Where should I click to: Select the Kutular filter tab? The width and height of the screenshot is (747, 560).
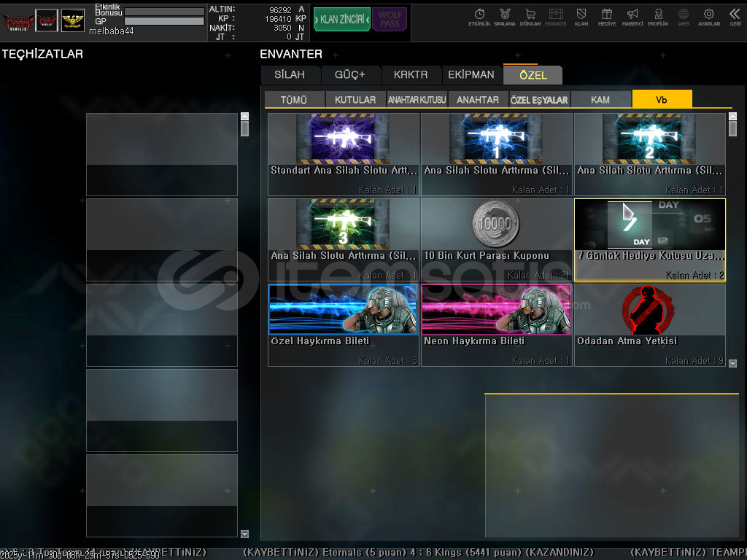tap(355, 100)
